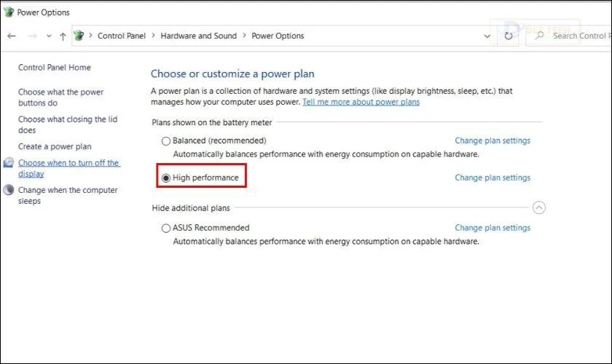Image resolution: width=612 pixels, height=364 pixels.
Task: Click the address bar Power Options icon
Action: (x=79, y=36)
